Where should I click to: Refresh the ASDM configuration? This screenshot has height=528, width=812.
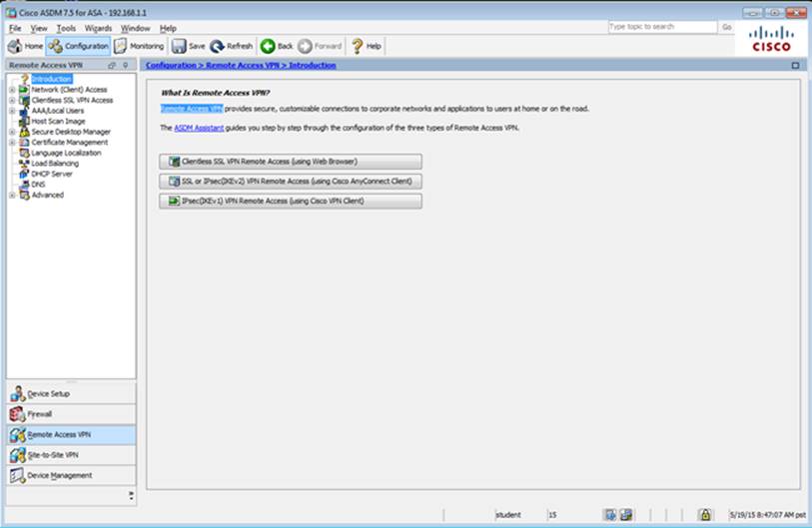coord(231,46)
